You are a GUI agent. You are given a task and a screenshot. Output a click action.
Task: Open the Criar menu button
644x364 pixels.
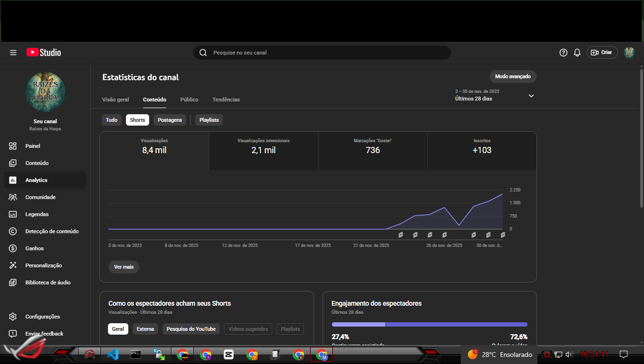coord(602,53)
